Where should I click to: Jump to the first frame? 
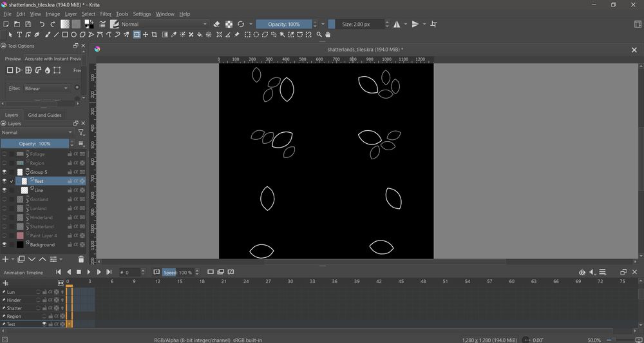[59, 272]
